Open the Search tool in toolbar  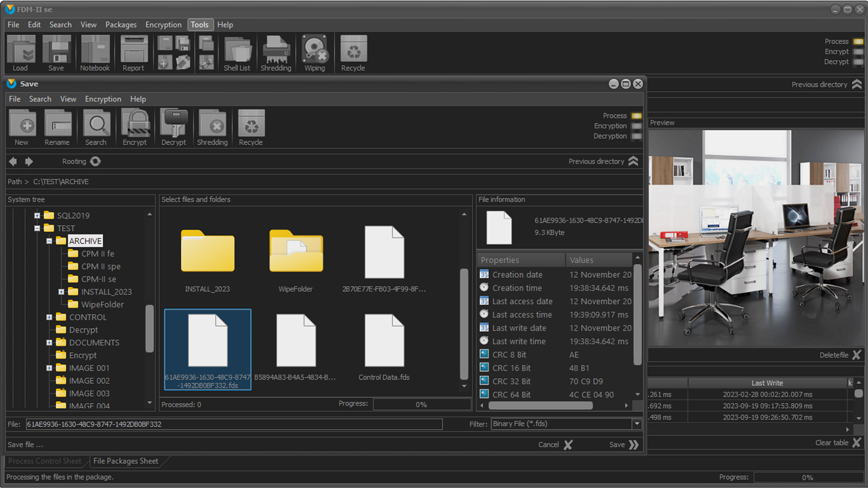click(x=96, y=124)
